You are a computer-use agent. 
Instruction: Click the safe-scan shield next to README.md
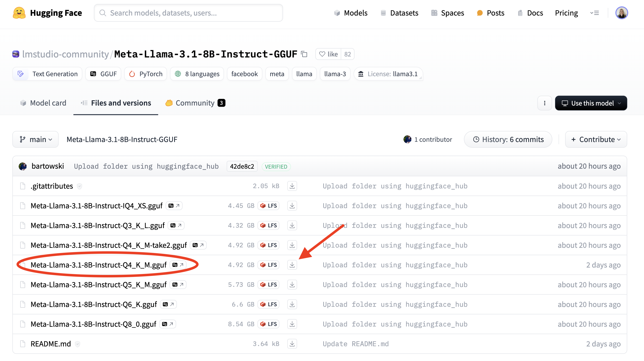[x=78, y=344]
